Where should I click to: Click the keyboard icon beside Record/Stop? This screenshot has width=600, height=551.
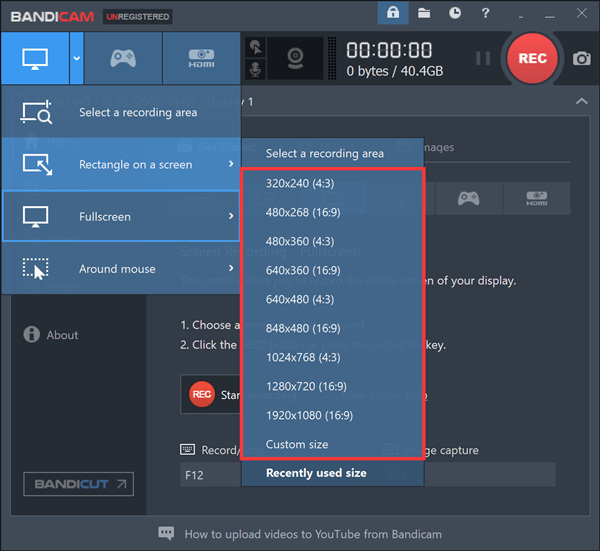point(188,450)
